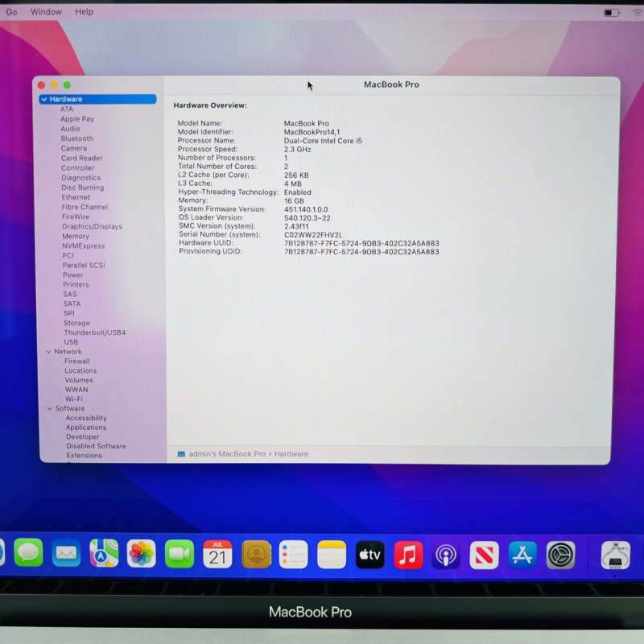
Task: Select Disabled Software item
Action: [x=97, y=446]
